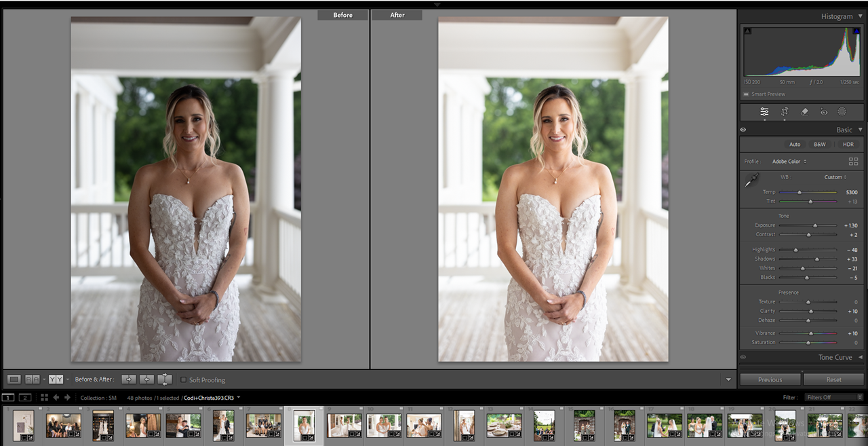The width and height of the screenshot is (868, 446).
Task: Enable the Soft Proofing checkbox
Action: pos(183,379)
